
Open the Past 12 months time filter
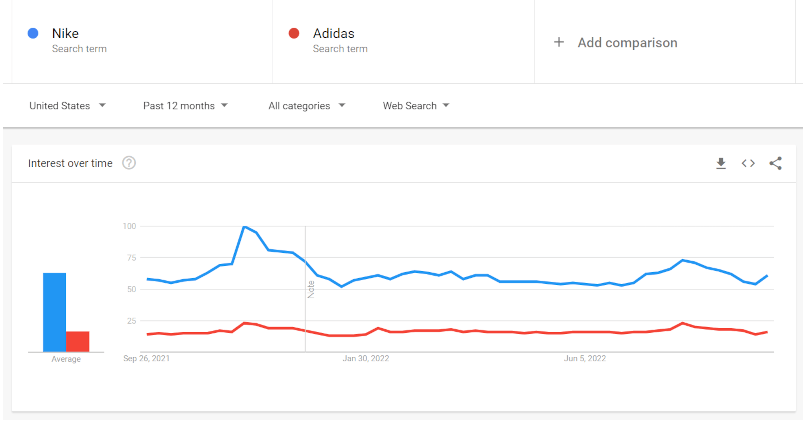(x=186, y=105)
